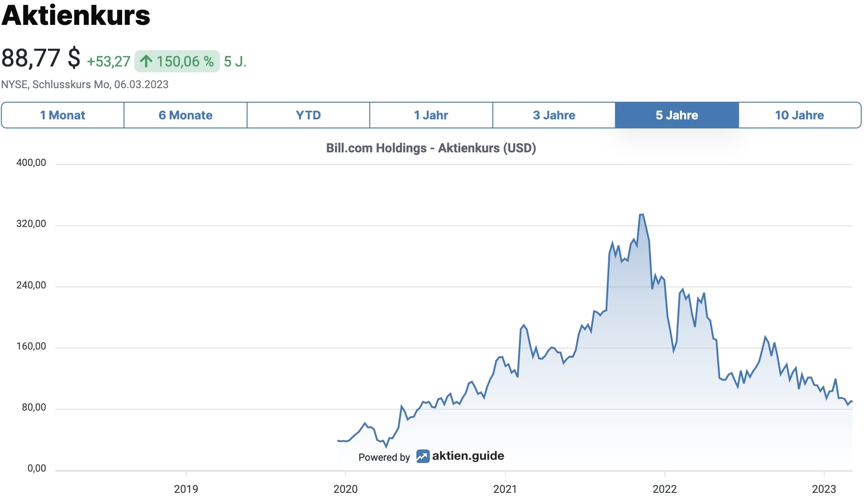Click the 320,00 y-axis label
Image resolution: width=868 pixels, height=501 pixels.
31,224
